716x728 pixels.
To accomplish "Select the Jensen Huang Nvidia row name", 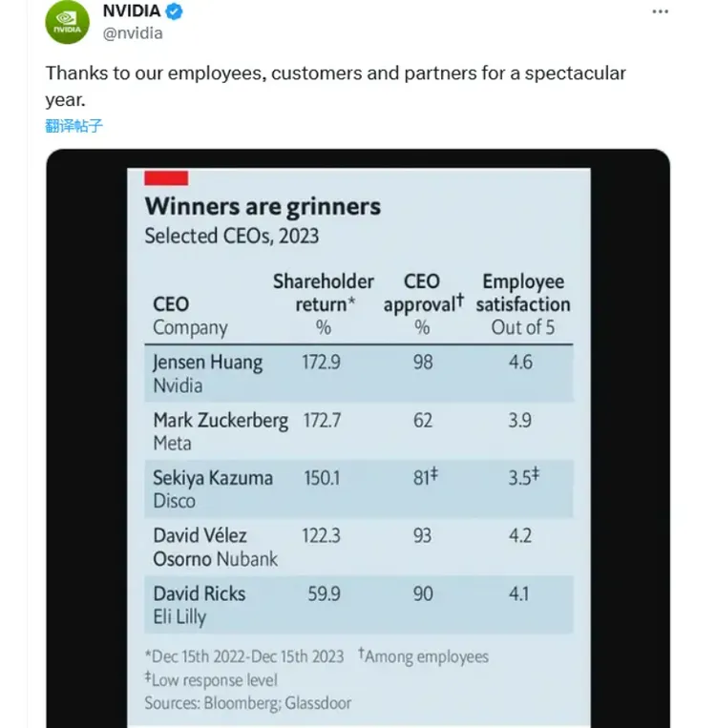I will (x=207, y=373).
